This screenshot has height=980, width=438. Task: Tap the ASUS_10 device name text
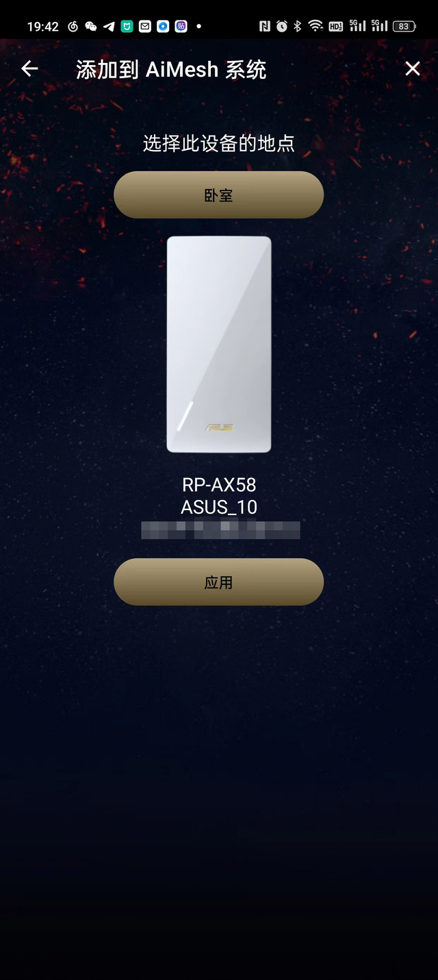[x=219, y=507]
